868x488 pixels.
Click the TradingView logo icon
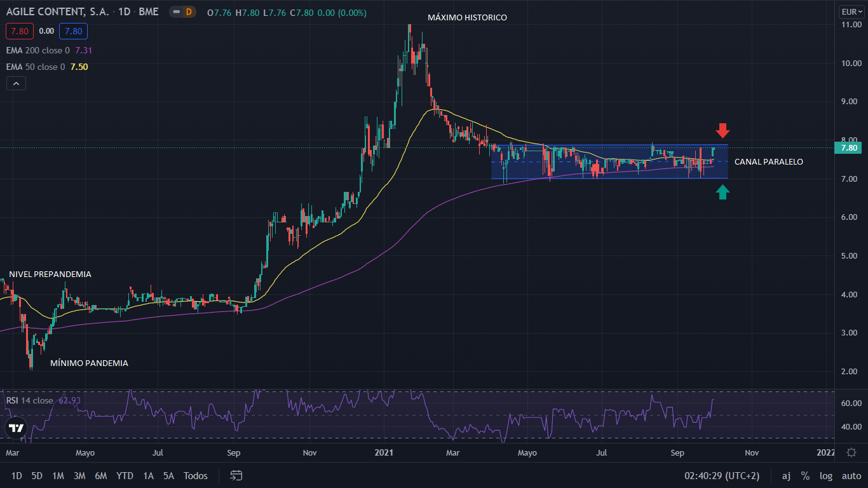[17, 428]
